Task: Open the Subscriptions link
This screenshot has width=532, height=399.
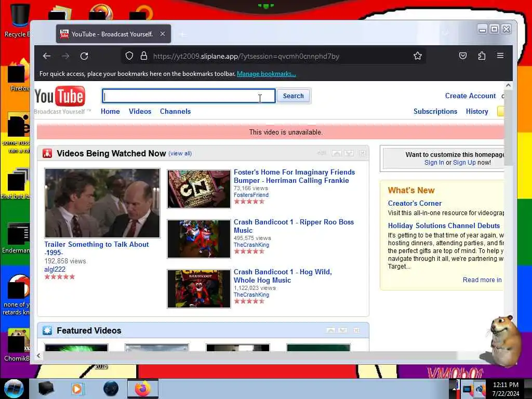Action: click(x=435, y=111)
